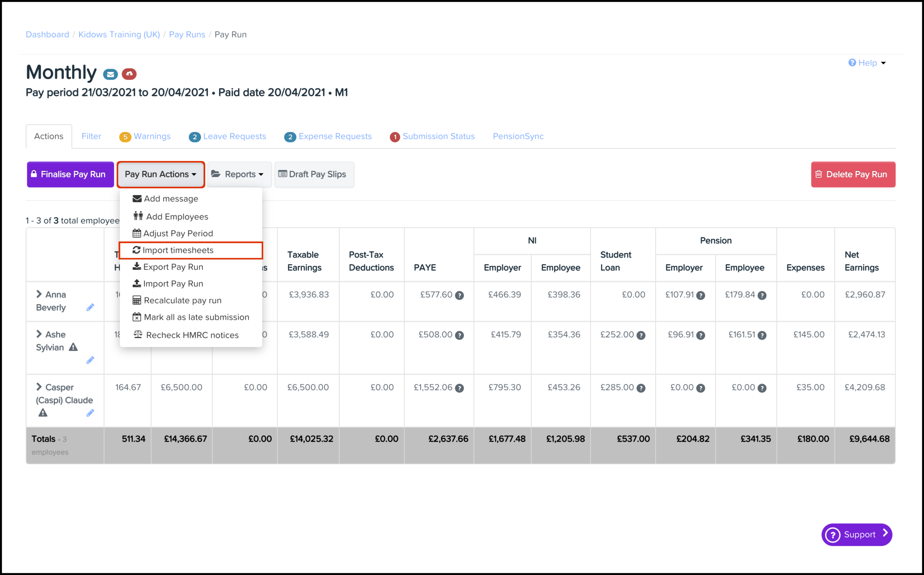Collapse the Pay Run Actions dropdown
The image size is (924, 575).
coord(160,174)
